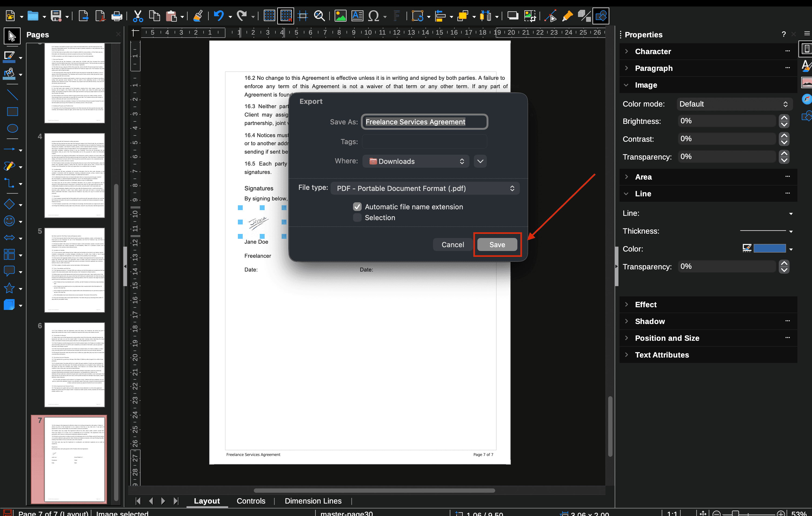
Task: Click the Export as PDF toolbar icon
Action: [100, 16]
